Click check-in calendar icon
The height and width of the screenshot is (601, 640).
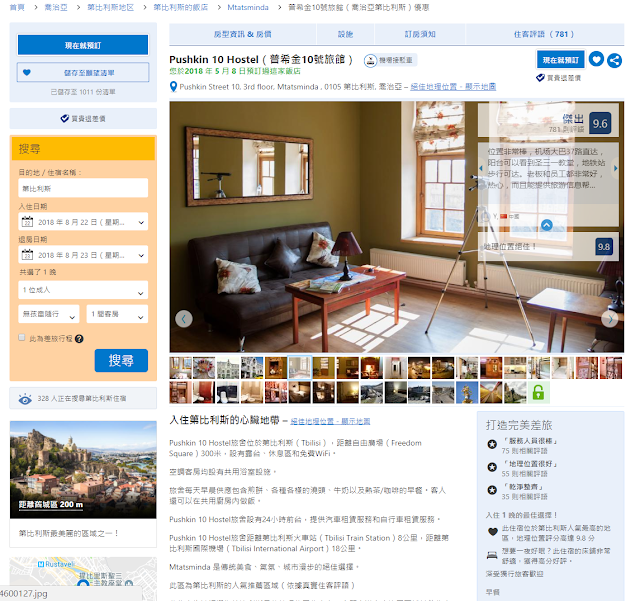point(27,222)
